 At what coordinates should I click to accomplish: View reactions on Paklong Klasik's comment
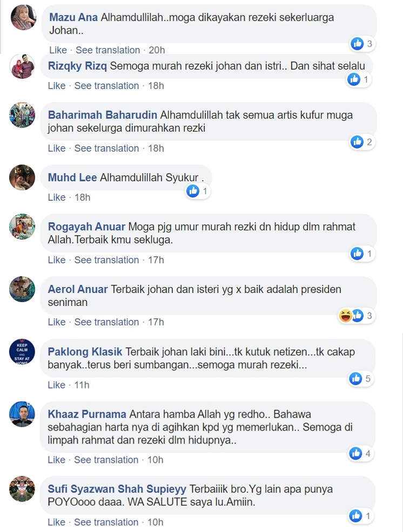[x=361, y=379]
